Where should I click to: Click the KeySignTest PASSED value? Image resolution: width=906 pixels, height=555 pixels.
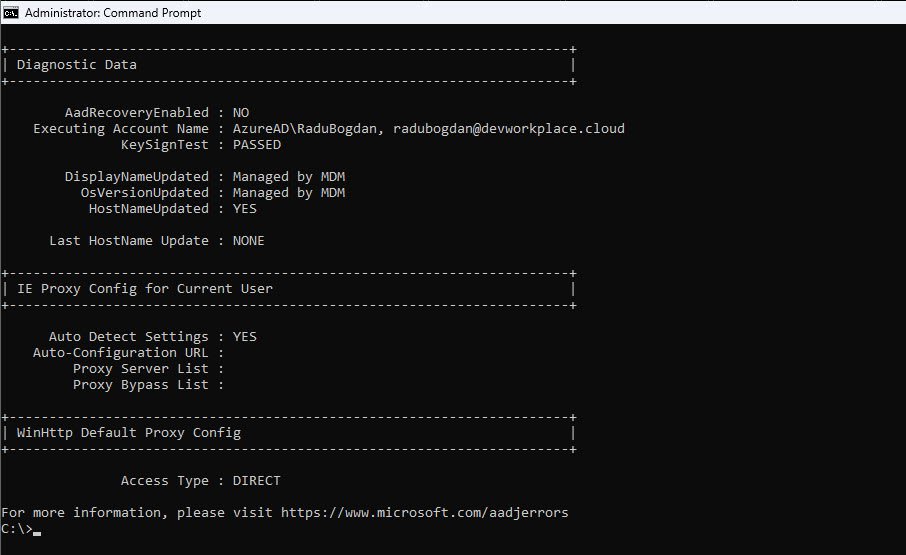[x=257, y=145]
